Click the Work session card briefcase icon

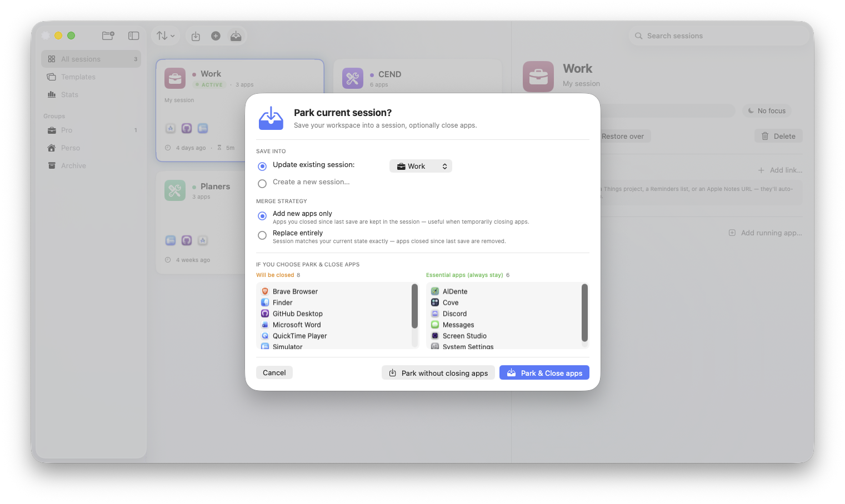(x=175, y=78)
